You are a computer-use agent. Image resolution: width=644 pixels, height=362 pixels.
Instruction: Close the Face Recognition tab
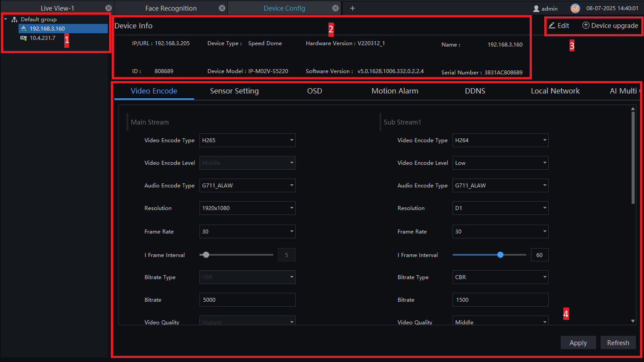[x=222, y=8]
